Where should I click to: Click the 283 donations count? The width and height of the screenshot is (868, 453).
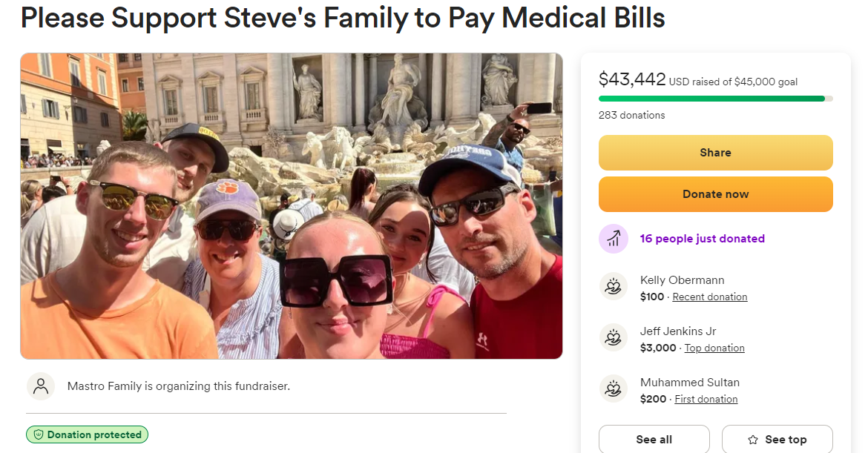click(x=631, y=115)
